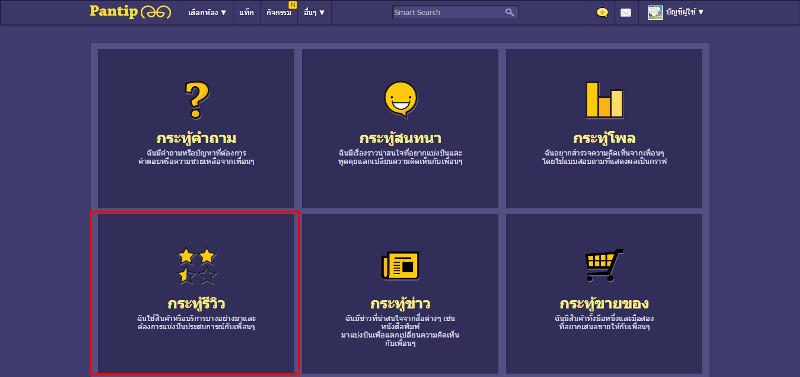Select the กระทู้สนทนา heading
The width and height of the screenshot is (800, 377).
tap(401, 138)
